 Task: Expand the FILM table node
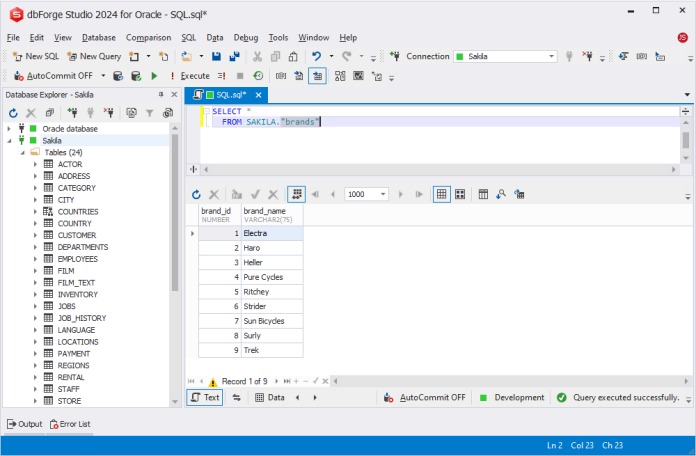[x=35, y=271]
